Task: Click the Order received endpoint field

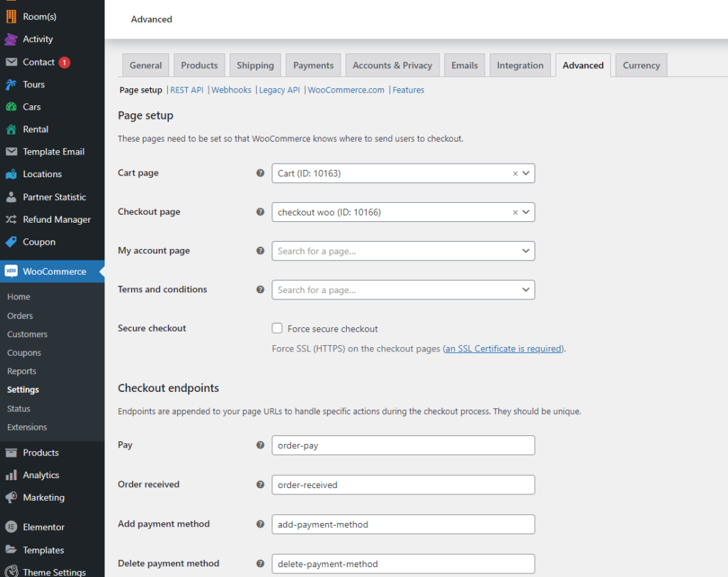Action: coord(403,485)
